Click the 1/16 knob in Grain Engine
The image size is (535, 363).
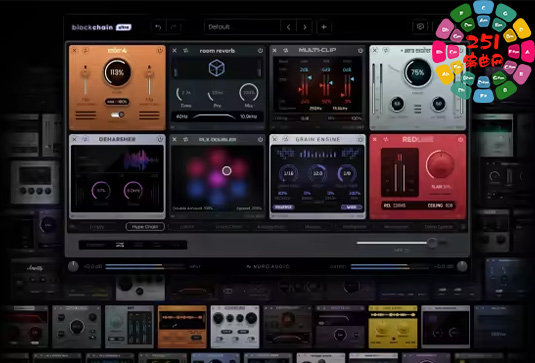click(x=288, y=173)
